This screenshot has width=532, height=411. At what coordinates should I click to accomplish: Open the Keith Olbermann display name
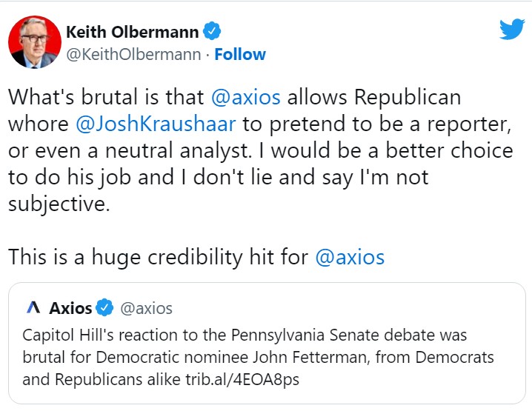tap(133, 32)
